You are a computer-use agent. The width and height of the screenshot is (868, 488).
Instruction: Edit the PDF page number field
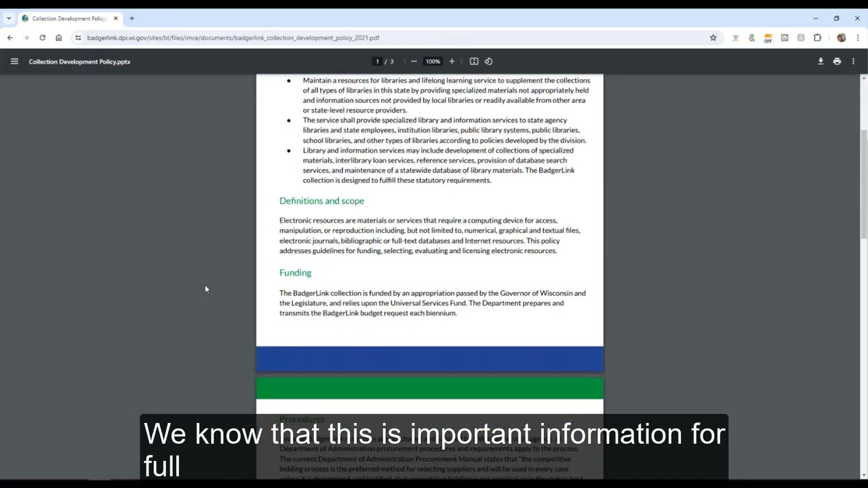(x=378, y=62)
